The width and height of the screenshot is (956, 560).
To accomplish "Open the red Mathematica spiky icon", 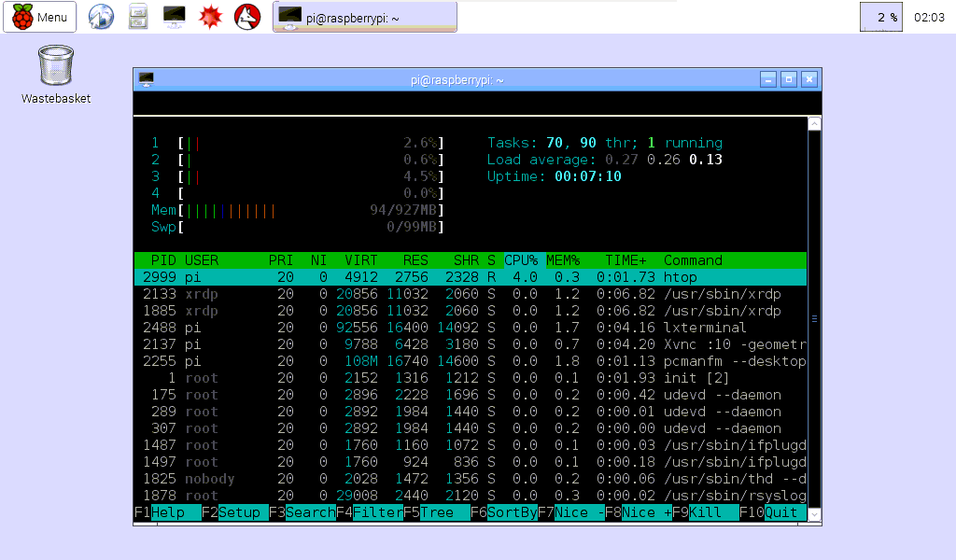I will pos(210,17).
